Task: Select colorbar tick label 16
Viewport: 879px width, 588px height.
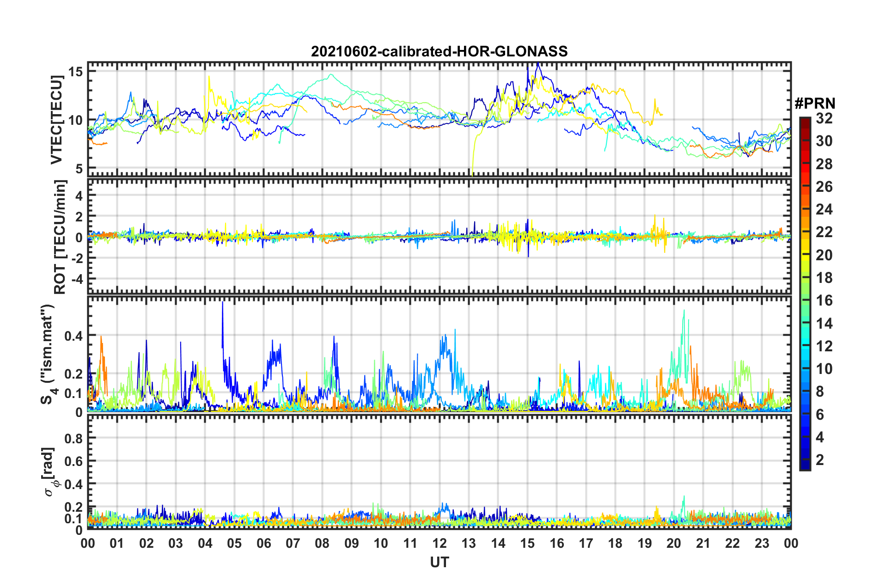Action: pyautogui.click(x=824, y=300)
